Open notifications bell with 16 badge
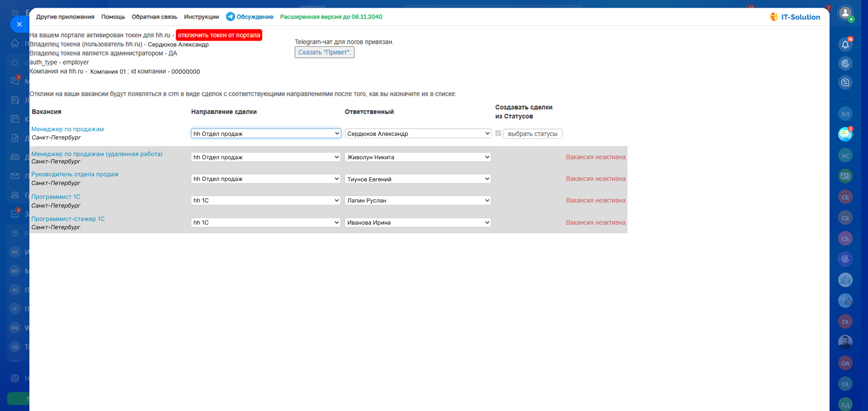 [x=845, y=44]
